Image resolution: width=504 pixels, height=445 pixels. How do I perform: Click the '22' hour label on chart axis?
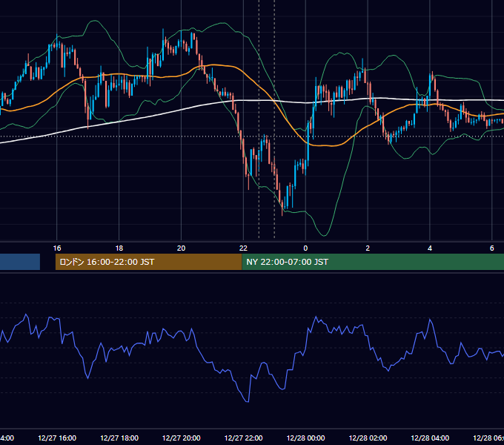(x=243, y=248)
